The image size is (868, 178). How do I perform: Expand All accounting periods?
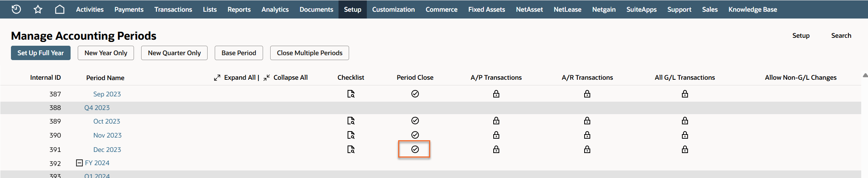[x=236, y=77]
